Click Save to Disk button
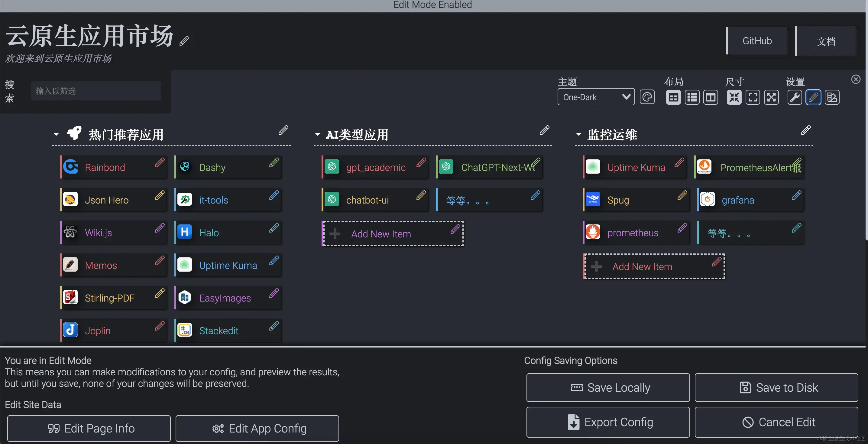The width and height of the screenshot is (868, 444). 776,387
